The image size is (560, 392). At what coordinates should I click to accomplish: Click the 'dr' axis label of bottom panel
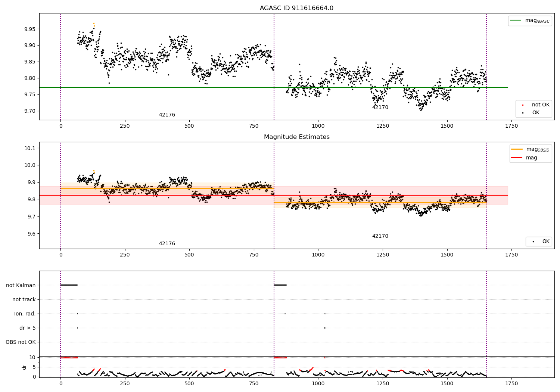[x=24, y=367]
